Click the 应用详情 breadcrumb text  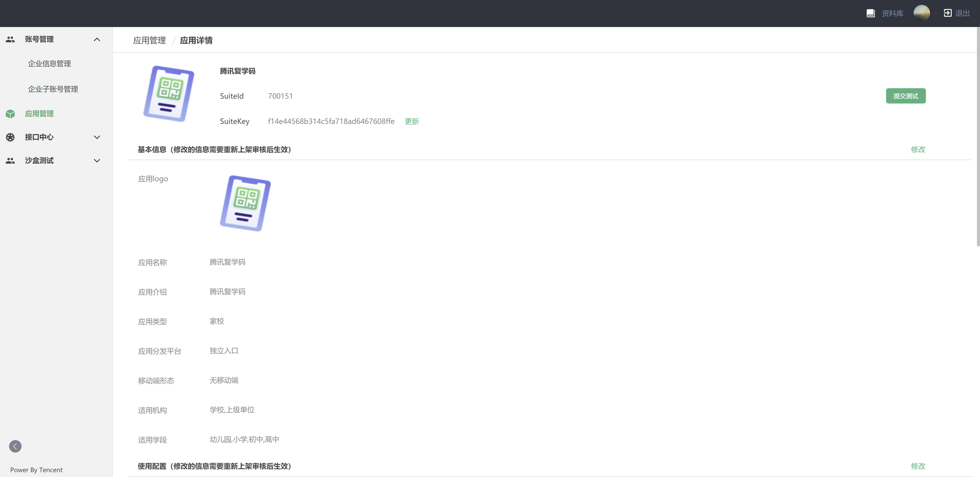pyautogui.click(x=196, y=40)
